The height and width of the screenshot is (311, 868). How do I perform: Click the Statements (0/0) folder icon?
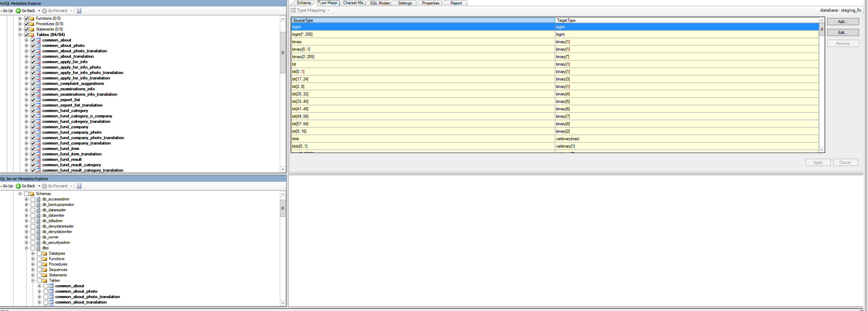click(x=32, y=30)
